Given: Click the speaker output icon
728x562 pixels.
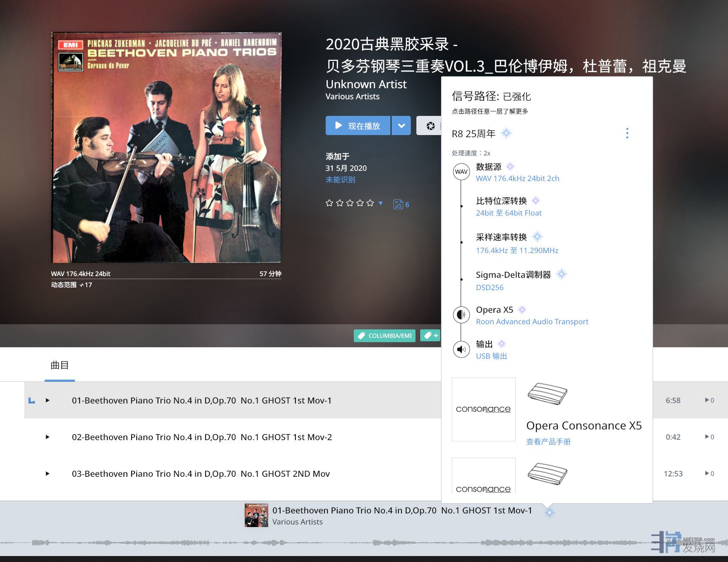Looking at the screenshot, I should pos(461,349).
